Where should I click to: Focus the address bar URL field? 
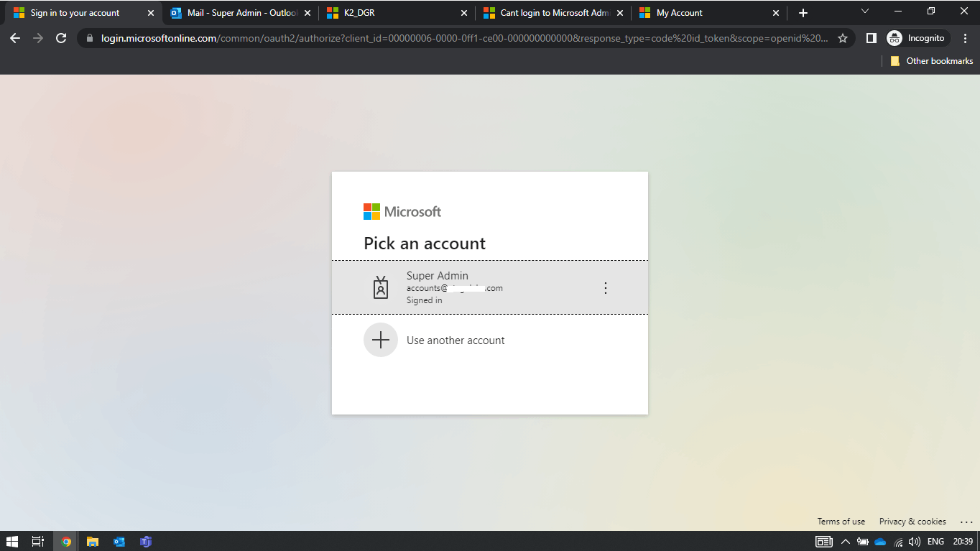[464, 38]
